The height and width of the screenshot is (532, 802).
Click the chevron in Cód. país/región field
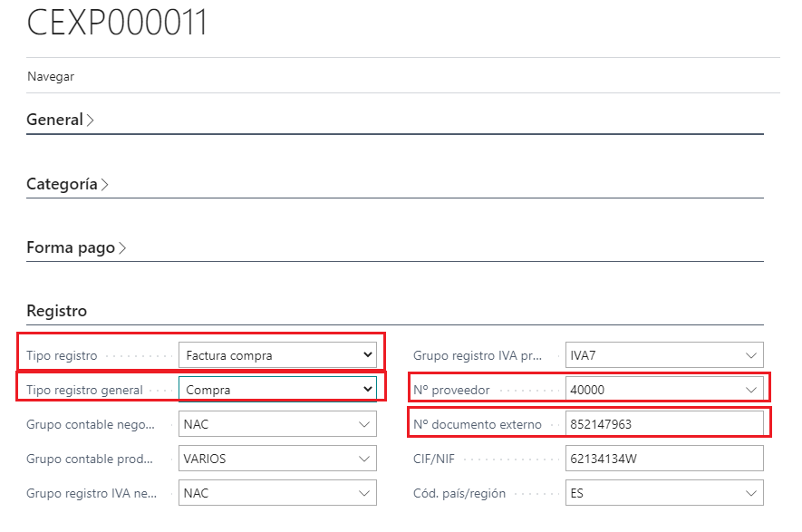751,494
